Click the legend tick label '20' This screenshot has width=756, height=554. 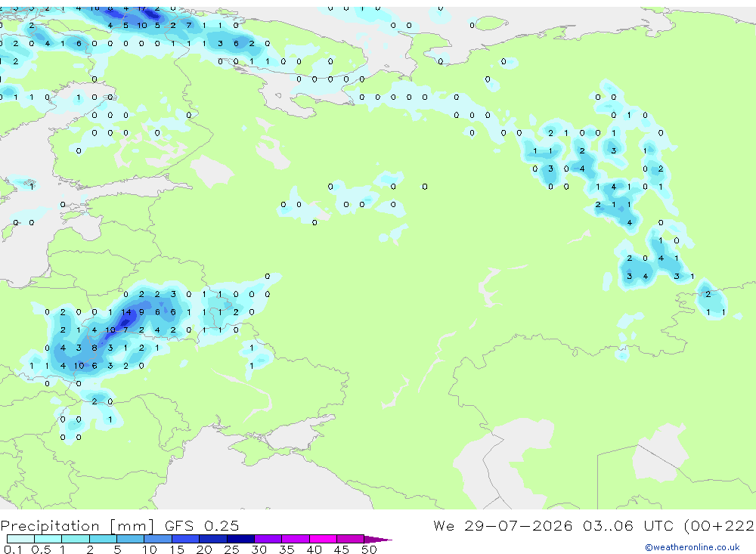click(204, 549)
